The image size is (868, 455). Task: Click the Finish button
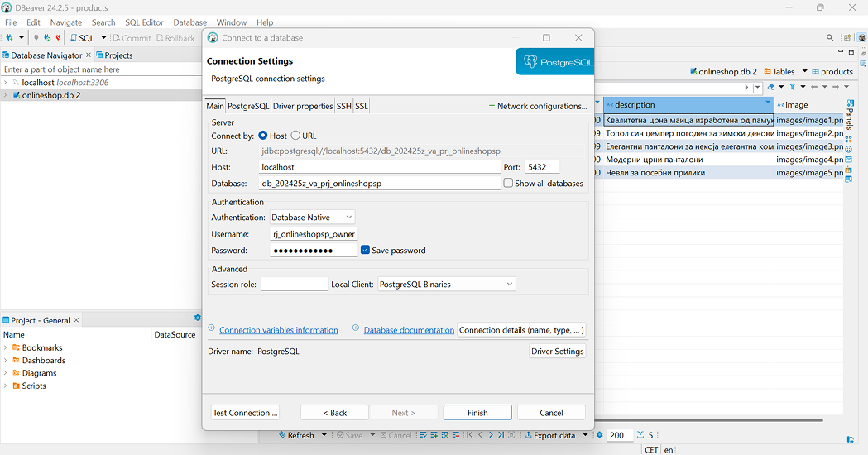click(477, 413)
